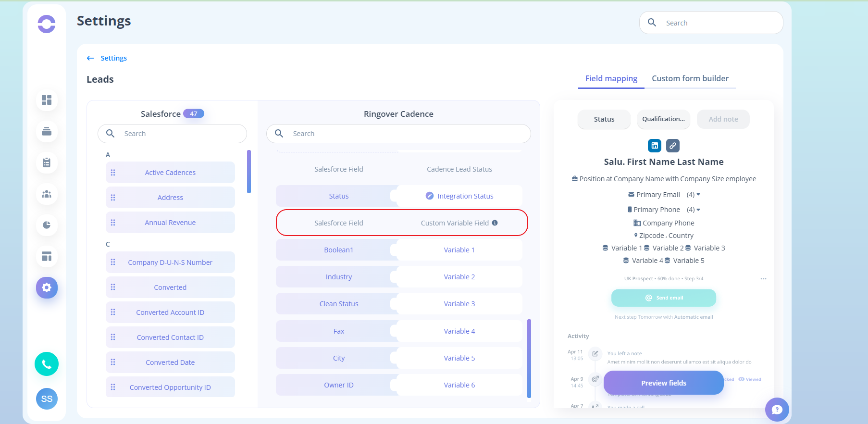Viewport: 868px width, 424px height.
Task: Click the back arrow next to Settings
Action: coord(90,58)
